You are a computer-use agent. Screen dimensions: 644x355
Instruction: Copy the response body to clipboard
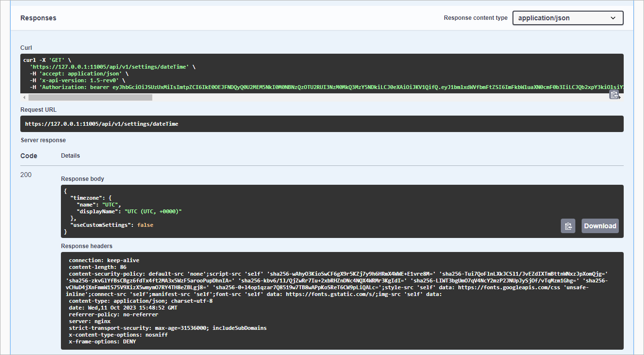tap(568, 226)
